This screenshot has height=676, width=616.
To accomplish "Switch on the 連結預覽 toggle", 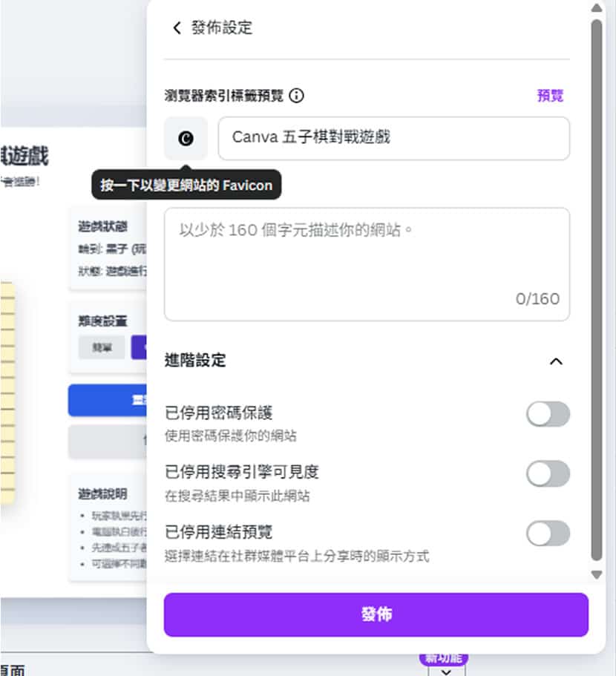I will click(548, 534).
